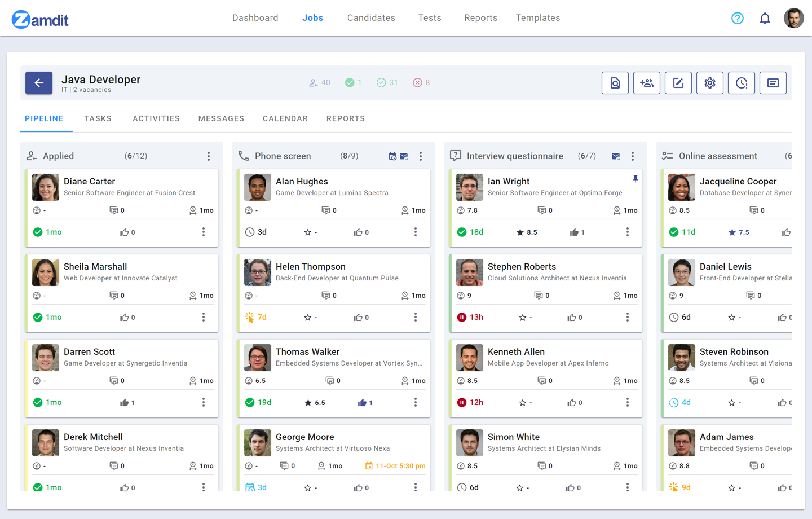Toggle thumbs up on Helen Thompson's card

(359, 317)
